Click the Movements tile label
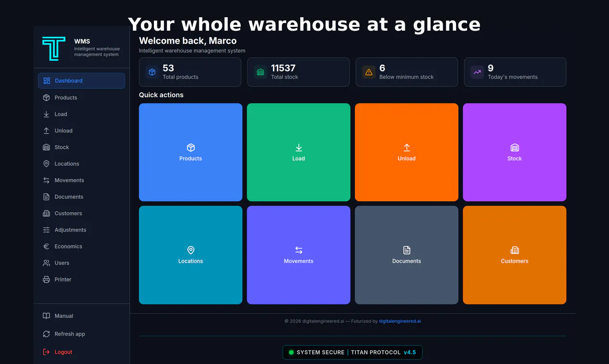The image size is (609, 364). click(299, 261)
